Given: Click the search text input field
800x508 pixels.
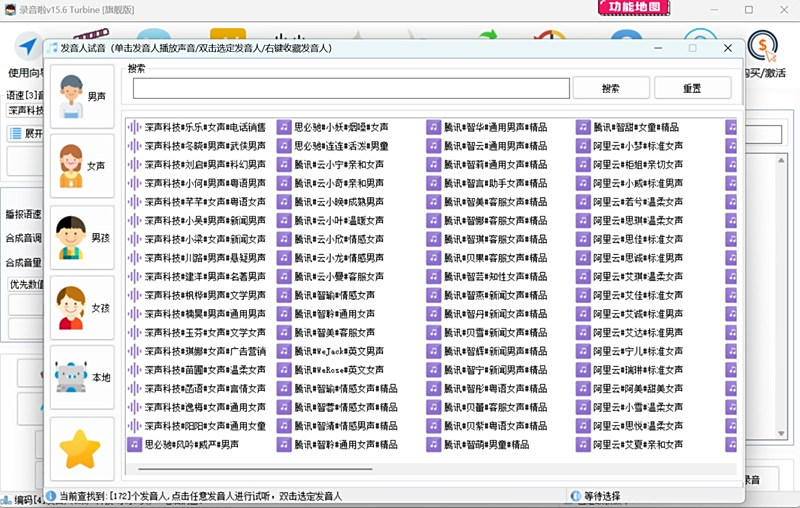Looking at the screenshot, I should click(350, 88).
